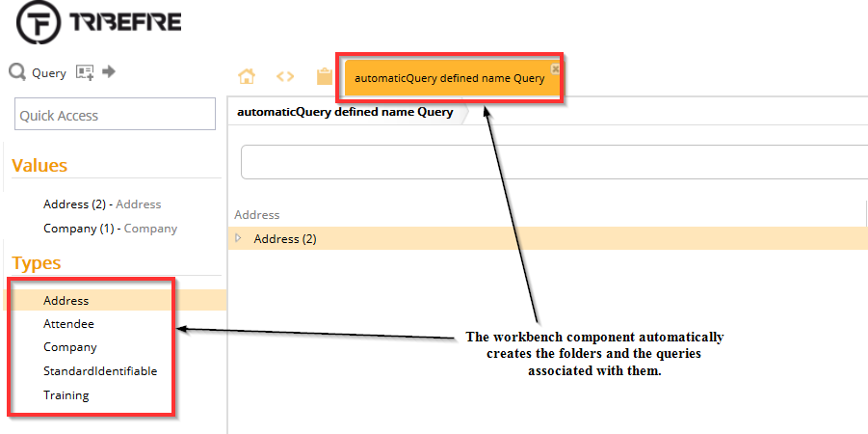Click the Address column header
868x434 pixels.
pyautogui.click(x=257, y=215)
